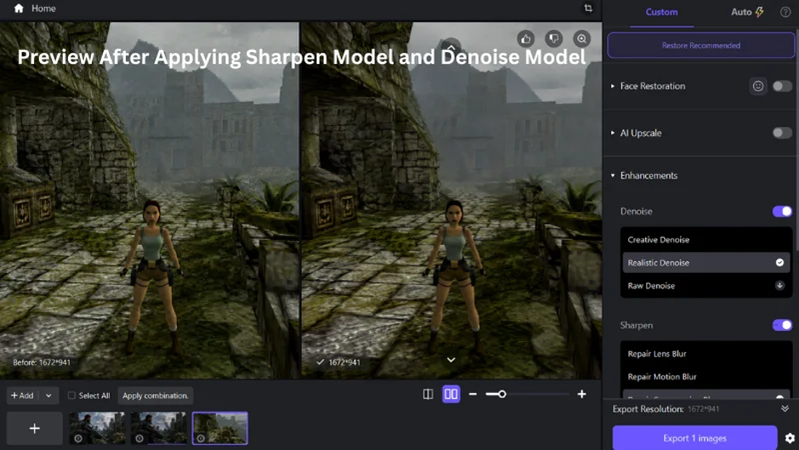Screen dimensions: 799x450
Task: Switch to single split view layout
Action: point(428,394)
